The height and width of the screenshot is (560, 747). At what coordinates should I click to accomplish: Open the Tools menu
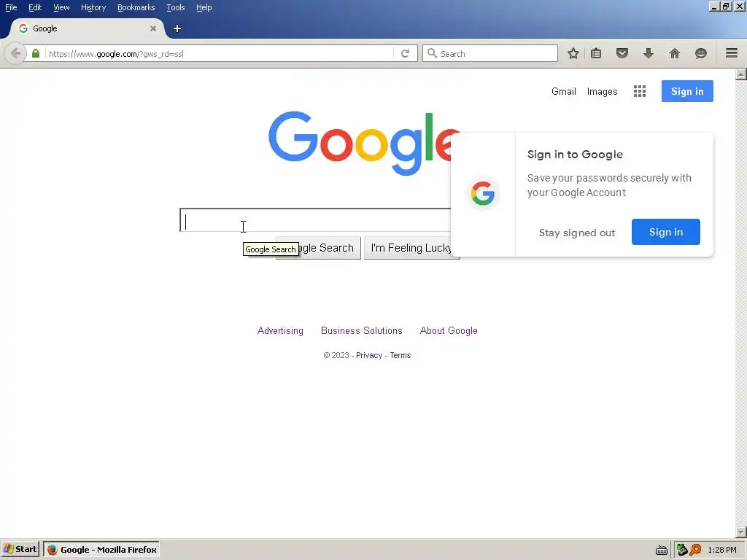(175, 7)
